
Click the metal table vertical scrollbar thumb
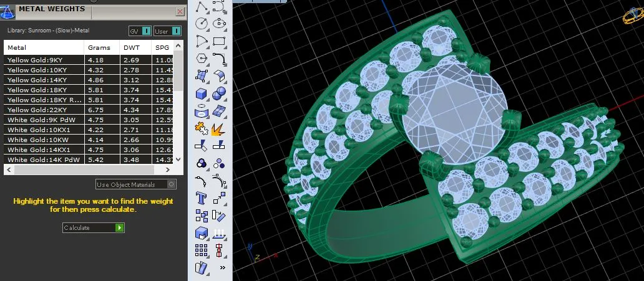pyautogui.click(x=178, y=70)
